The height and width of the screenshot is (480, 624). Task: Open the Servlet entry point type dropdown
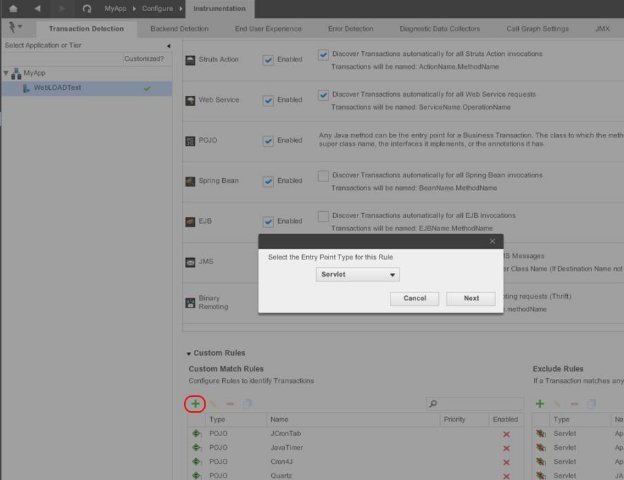tap(358, 274)
